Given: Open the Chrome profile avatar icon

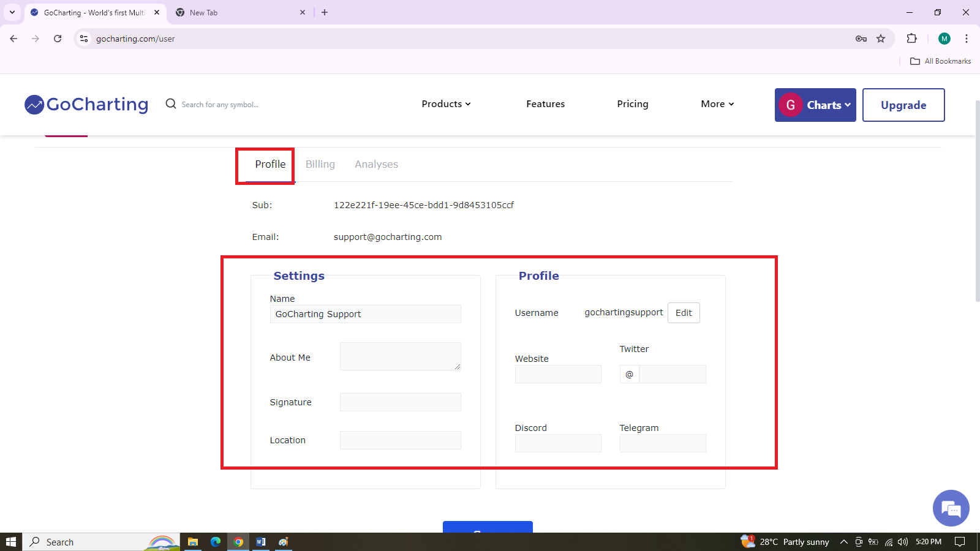Looking at the screenshot, I should click(x=944, y=39).
